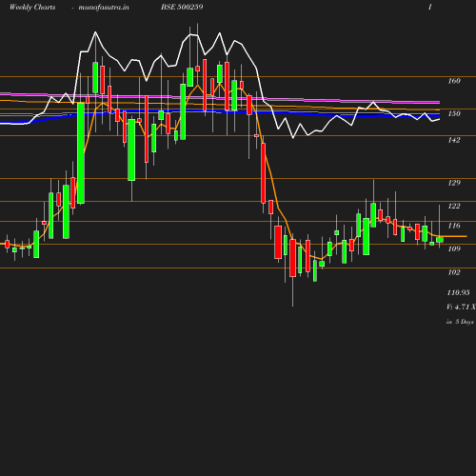Viewport: 476px width, 476px height.
Task: Click the 'in 5 Days' text
Action: point(460,322)
